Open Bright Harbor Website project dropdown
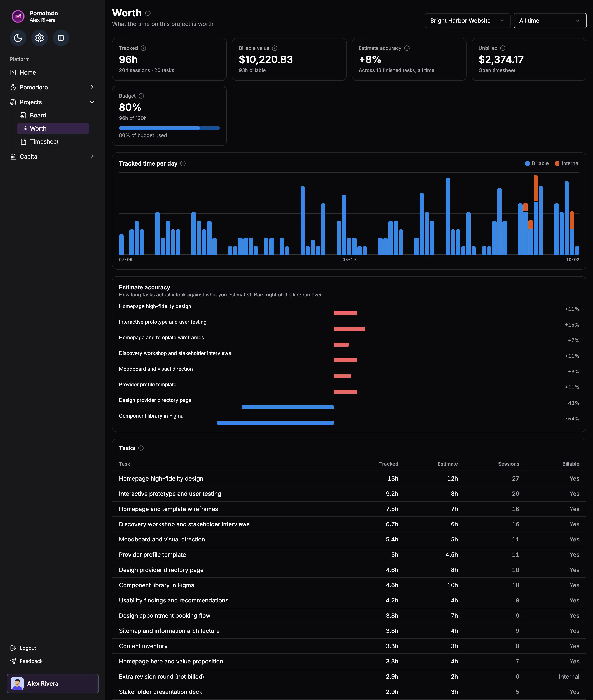This screenshot has height=700, width=593. point(467,21)
